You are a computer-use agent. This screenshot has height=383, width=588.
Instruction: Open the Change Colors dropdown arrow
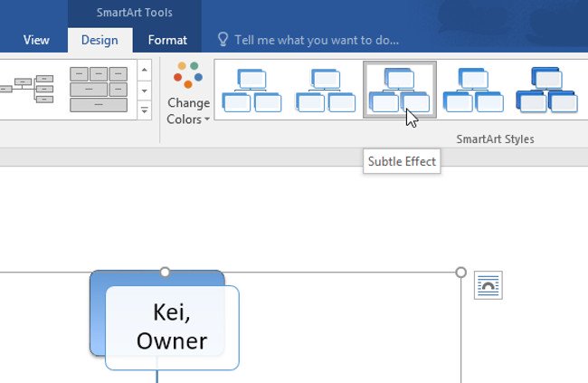coord(206,120)
